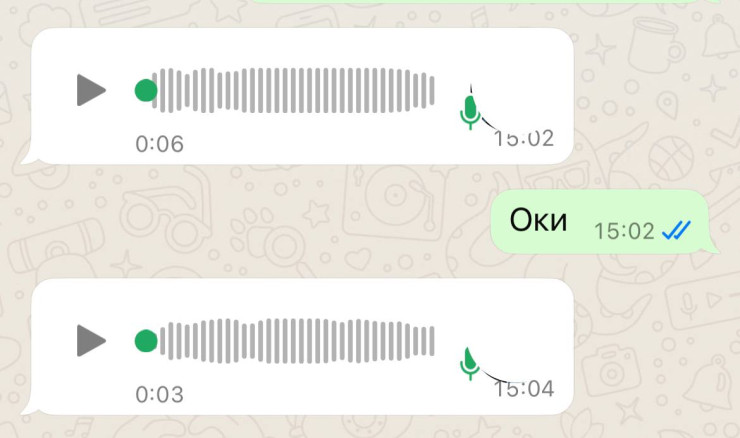Click the 0:03 duration label
Image resolution: width=740 pixels, height=438 pixels.
tap(160, 395)
